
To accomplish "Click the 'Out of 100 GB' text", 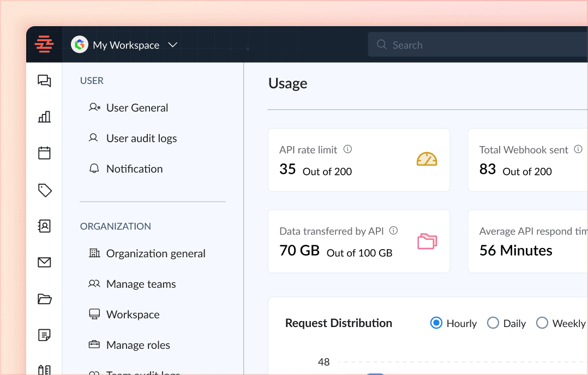I will coord(359,253).
